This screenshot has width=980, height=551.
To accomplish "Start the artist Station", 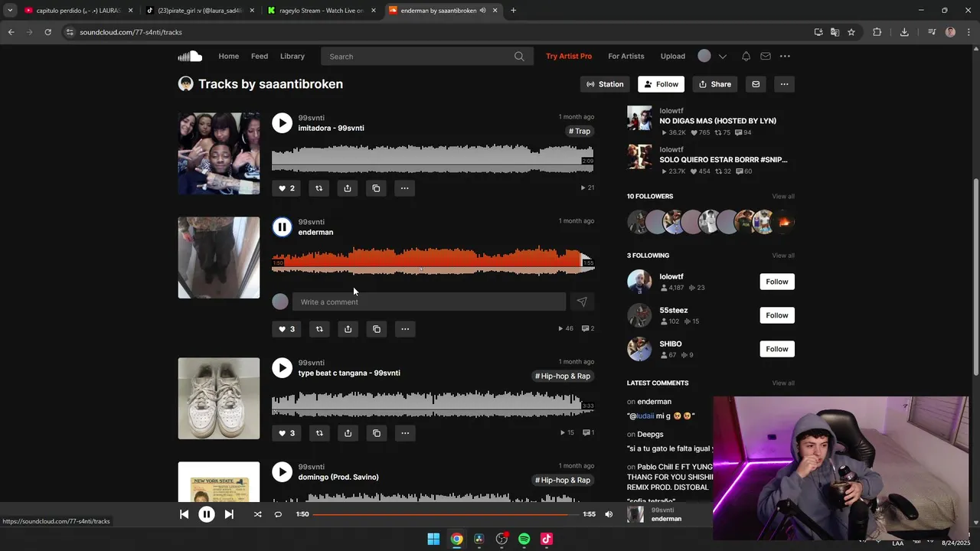I will tap(605, 84).
